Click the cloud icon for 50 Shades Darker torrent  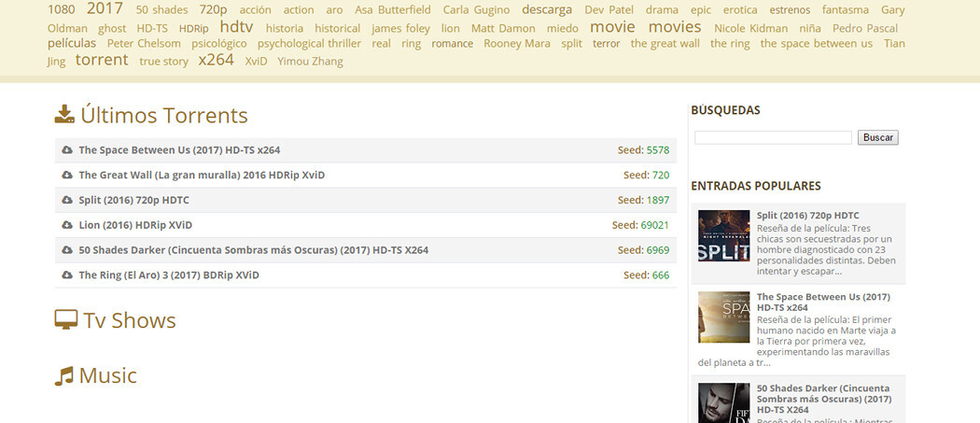tap(67, 250)
